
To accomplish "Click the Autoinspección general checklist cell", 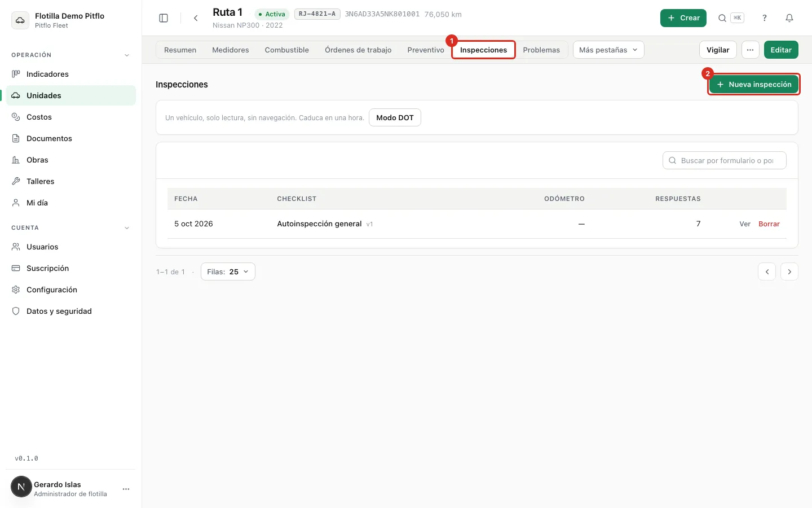I will (x=325, y=224).
